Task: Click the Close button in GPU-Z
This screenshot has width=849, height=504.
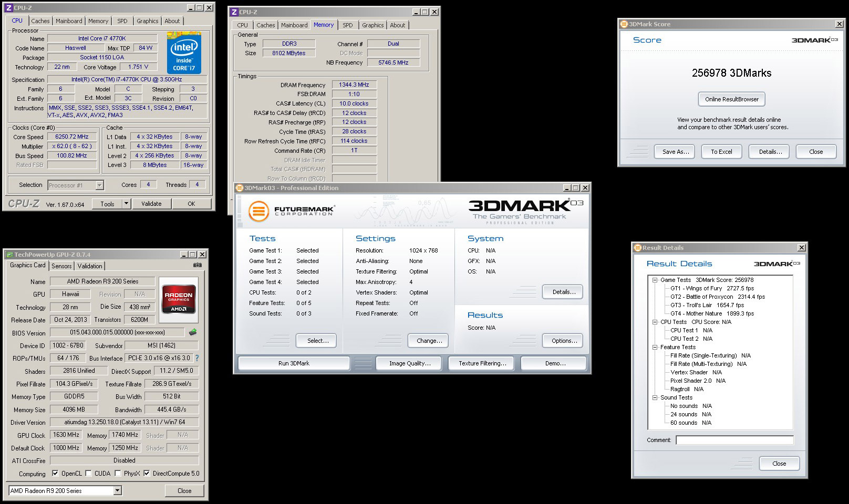Action: point(184,491)
